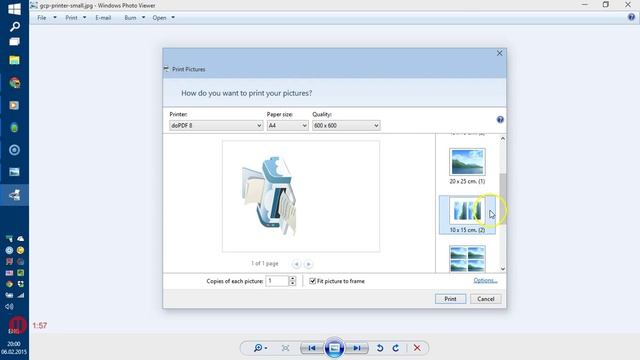Viewport: 640px width, 360px height.
Task: Expand the Printer dropdown showing doPDF 8
Action: point(216,126)
